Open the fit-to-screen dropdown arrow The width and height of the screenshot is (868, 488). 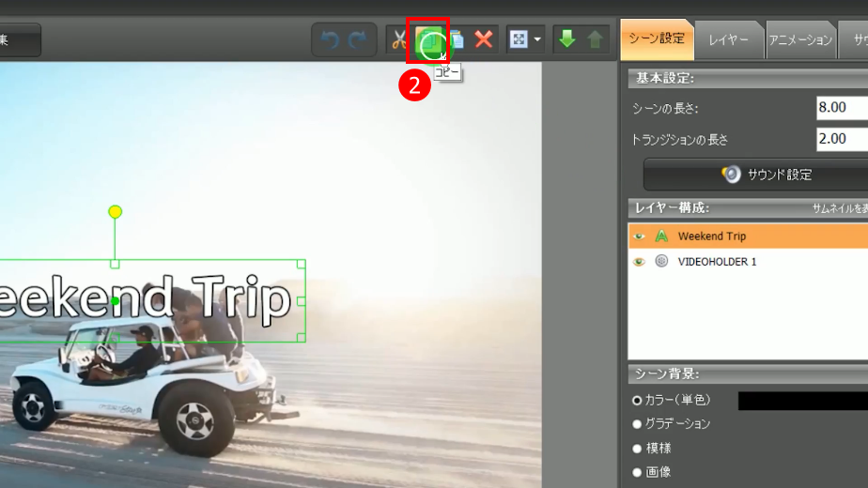click(x=537, y=39)
